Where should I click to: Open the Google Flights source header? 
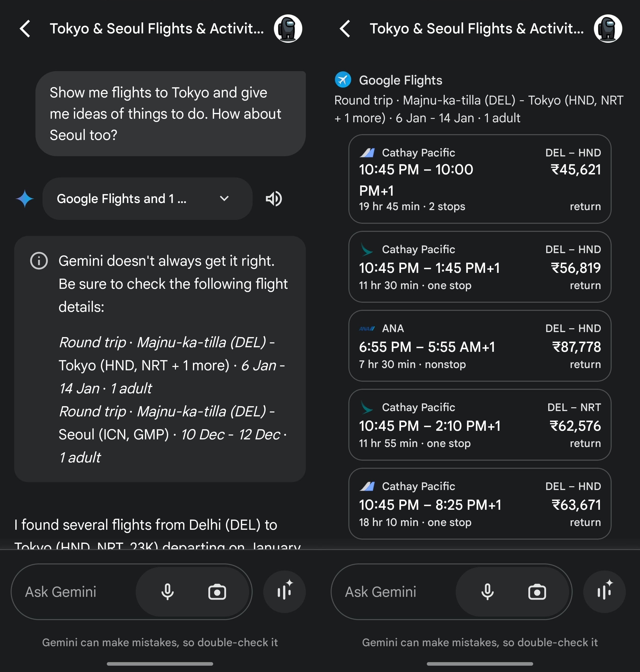[x=400, y=80]
